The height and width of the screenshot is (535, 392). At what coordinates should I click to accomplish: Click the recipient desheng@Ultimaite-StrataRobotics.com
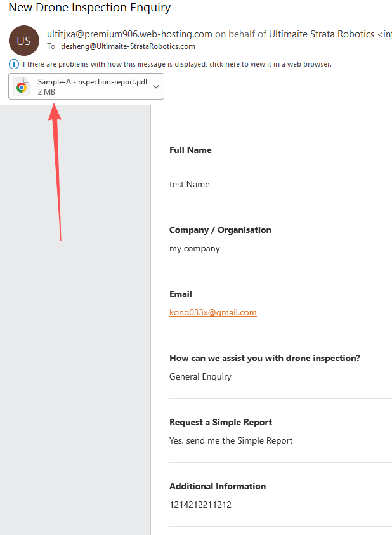coord(127,46)
